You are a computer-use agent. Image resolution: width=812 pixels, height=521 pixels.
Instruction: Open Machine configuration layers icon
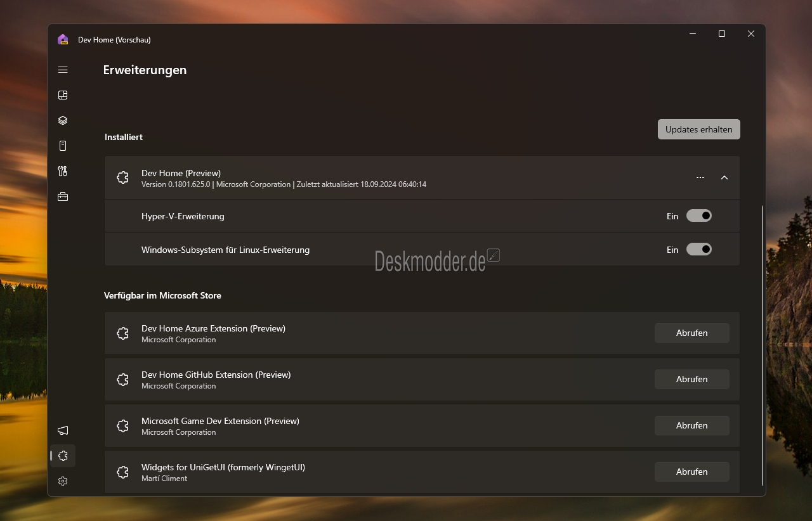63,120
